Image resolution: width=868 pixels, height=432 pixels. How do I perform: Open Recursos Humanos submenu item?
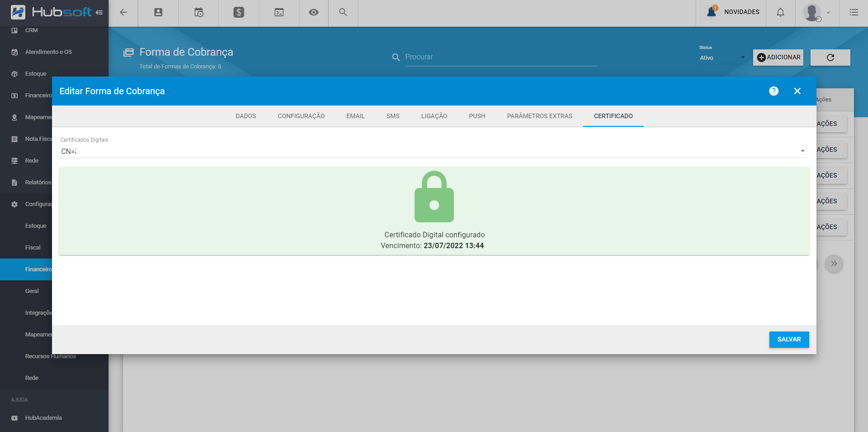point(50,356)
